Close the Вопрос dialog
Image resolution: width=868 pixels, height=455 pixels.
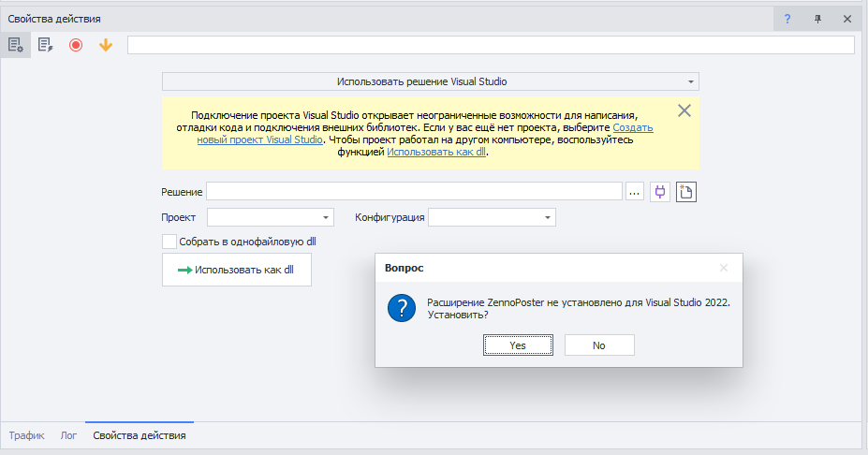[x=724, y=268]
